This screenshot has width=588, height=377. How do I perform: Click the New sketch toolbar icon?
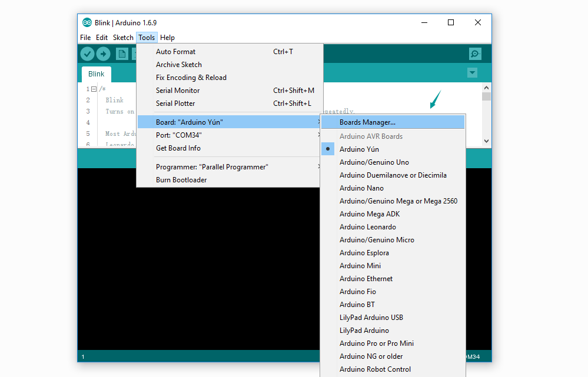coord(122,54)
